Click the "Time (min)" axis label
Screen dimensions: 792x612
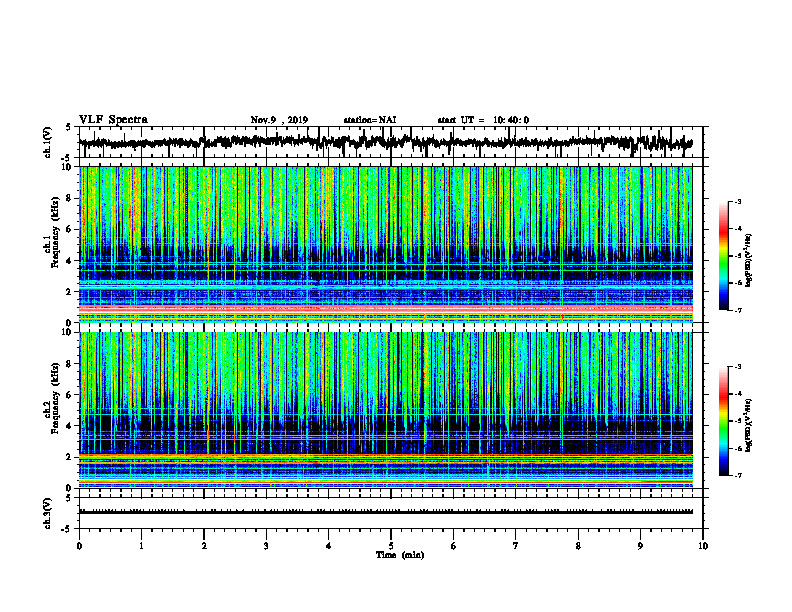[x=400, y=555]
